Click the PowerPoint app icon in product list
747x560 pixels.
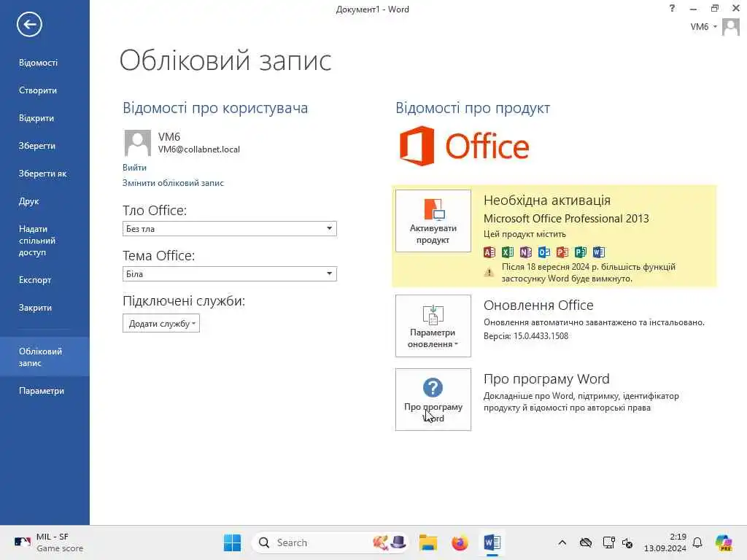[562, 252]
